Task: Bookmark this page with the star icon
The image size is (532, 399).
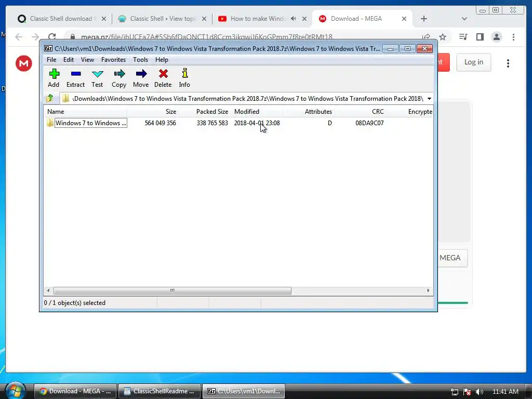Action: point(443,37)
